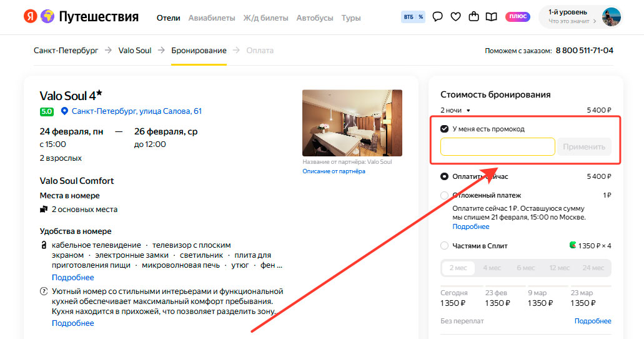The width and height of the screenshot is (644, 339).
Task: Click the 'Путешествия' title text
Action: (99, 17)
